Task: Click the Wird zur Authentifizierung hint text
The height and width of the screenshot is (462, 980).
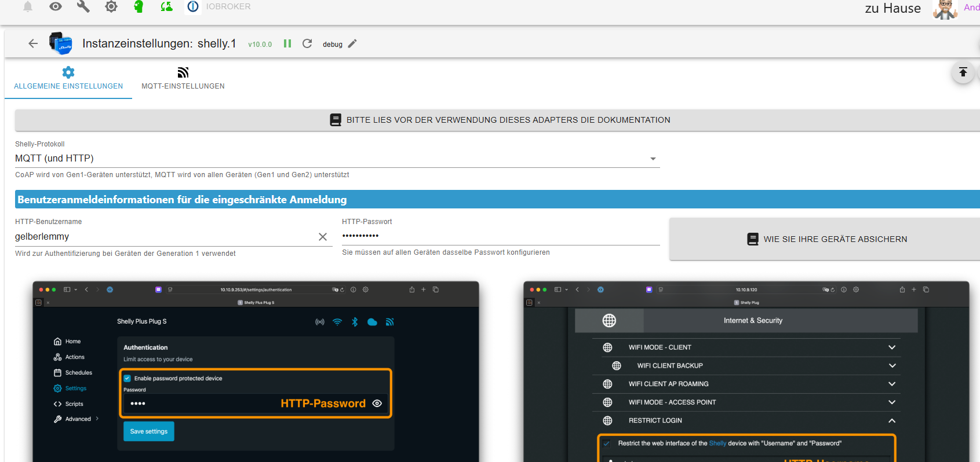Action: 125,254
